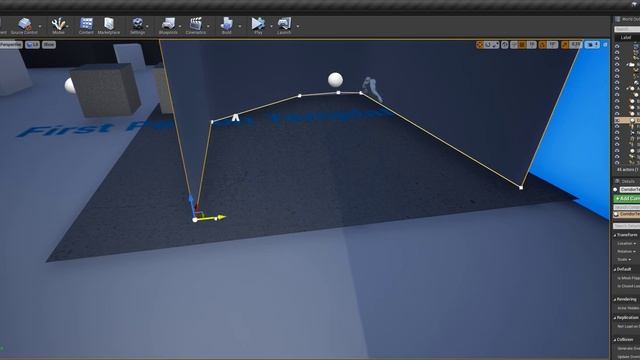Open the Settings toolbar icon
This screenshot has width=640, height=360.
click(x=138, y=26)
